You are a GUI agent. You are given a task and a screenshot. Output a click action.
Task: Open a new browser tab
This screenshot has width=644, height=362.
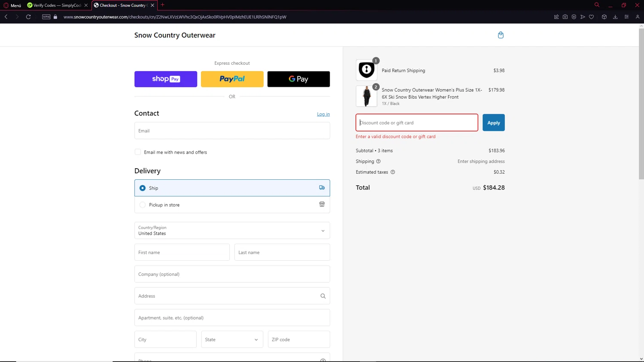coord(163,5)
